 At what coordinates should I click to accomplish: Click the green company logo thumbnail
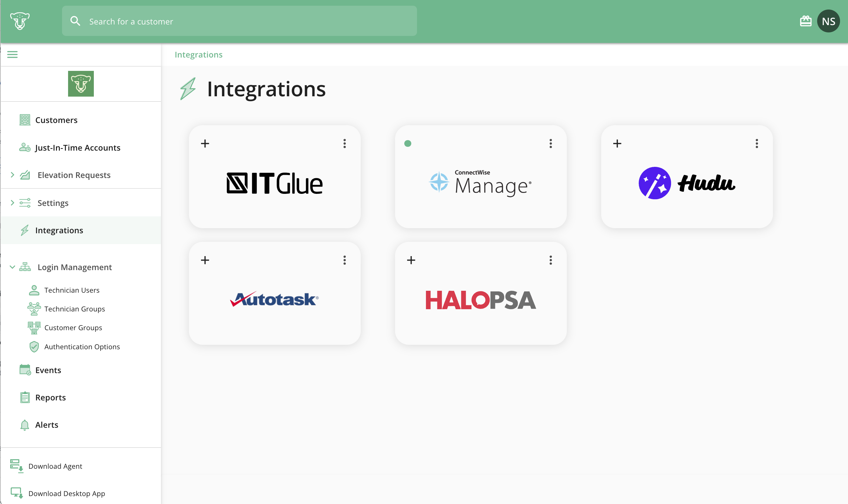point(81,84)
